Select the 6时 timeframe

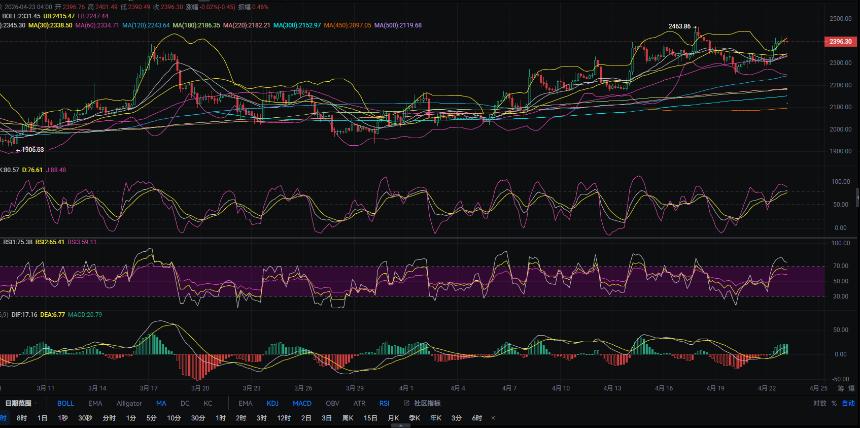(477, 418)
